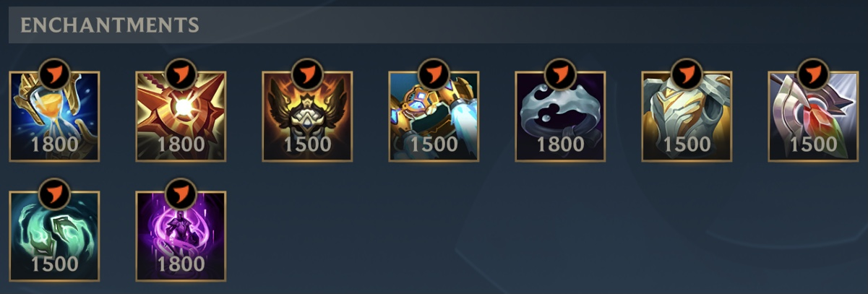Click the orange badge above the winged crown enchant
Image resolution: width=868 pixels, height=294 pixels.
coord(307,74)
